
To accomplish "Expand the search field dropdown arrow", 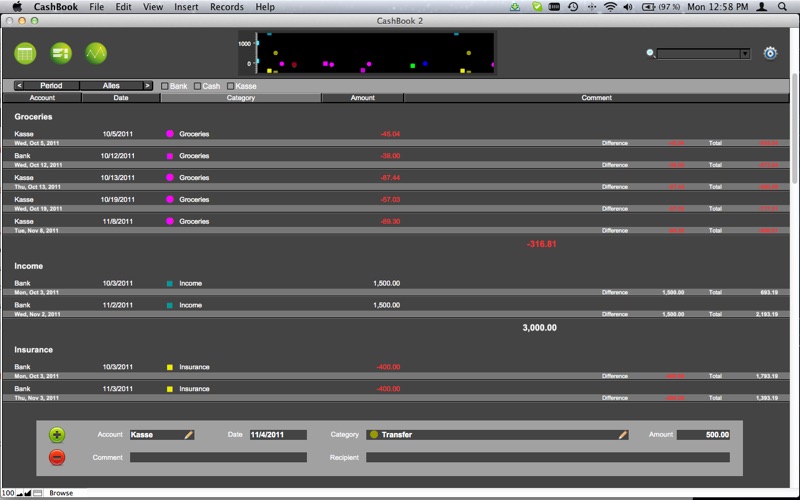I will coord(745,54).
